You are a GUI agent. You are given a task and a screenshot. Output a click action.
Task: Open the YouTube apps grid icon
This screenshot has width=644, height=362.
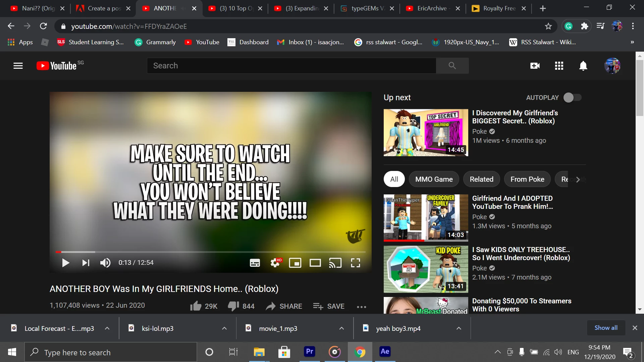coord(559,66)
